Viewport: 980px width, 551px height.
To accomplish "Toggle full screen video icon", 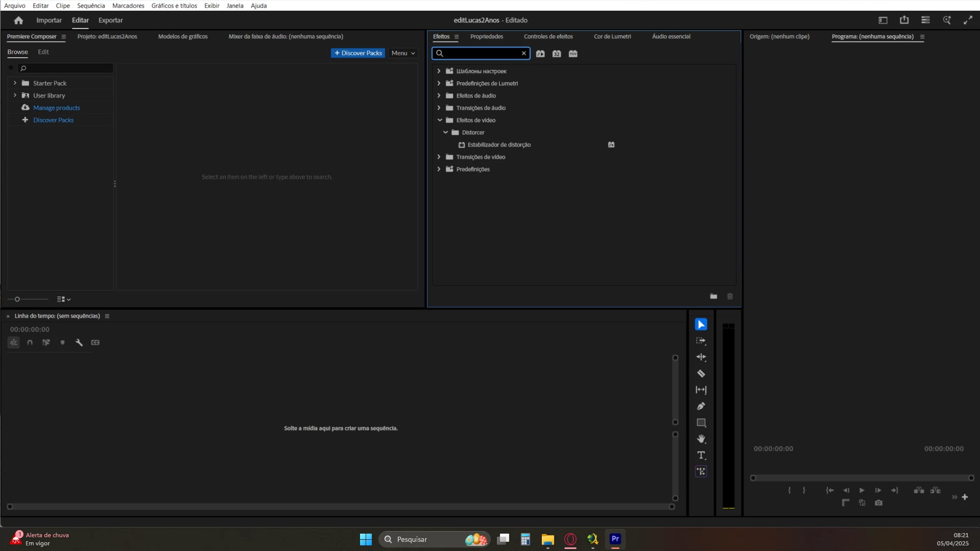I will 968,20.
